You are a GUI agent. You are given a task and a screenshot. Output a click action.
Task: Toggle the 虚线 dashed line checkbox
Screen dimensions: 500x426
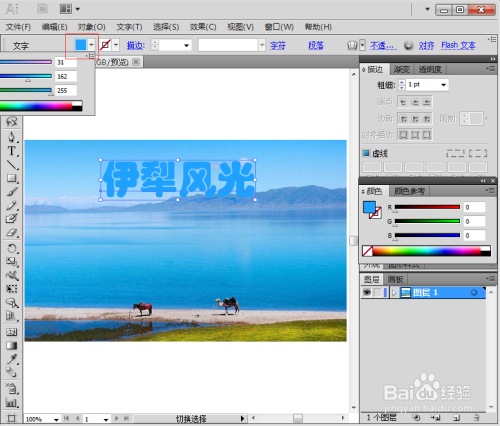pos(366,153)
